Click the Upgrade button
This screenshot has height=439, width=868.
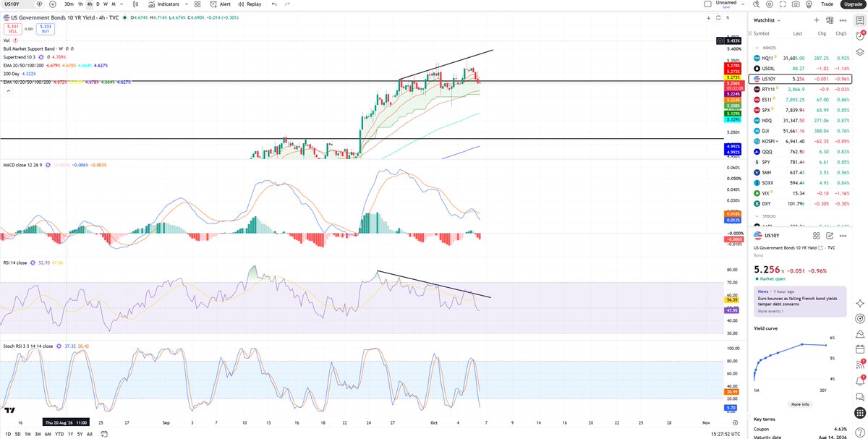pos(853,4)
